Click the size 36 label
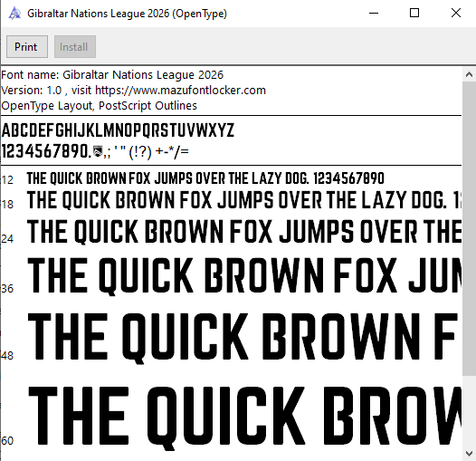 click(7, 288)
